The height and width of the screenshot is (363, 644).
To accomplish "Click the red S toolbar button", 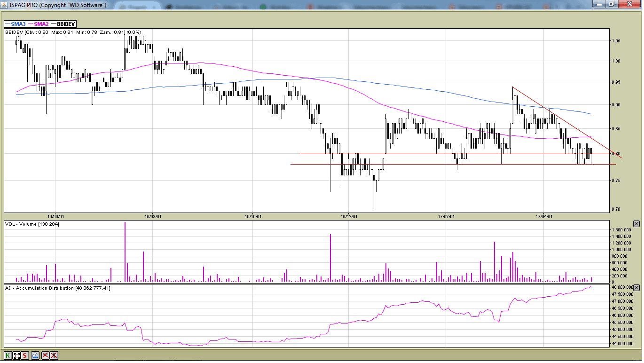I will [x=25, y=355].
